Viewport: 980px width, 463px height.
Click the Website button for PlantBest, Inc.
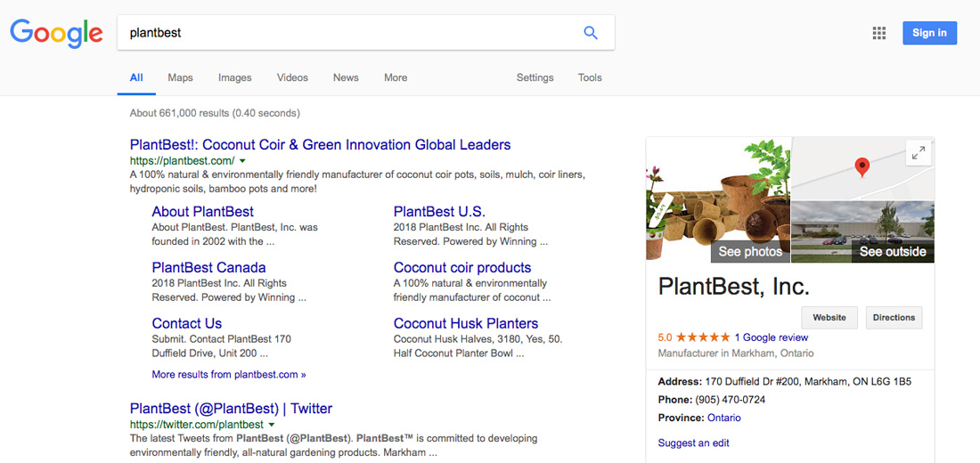[x=829, y=317]
